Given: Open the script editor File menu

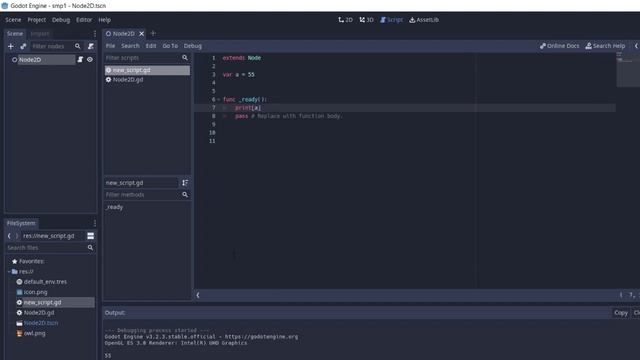Looking at the screenshot, I should 110,46.
